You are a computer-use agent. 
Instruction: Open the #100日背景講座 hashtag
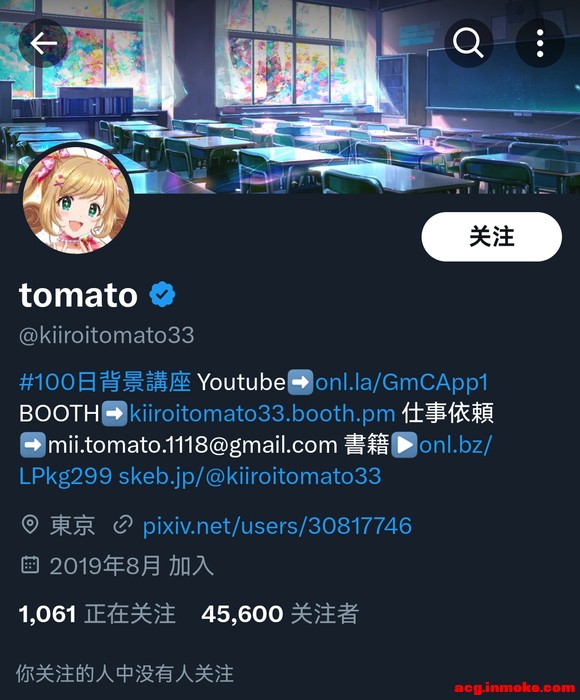[x=105, y=382]
